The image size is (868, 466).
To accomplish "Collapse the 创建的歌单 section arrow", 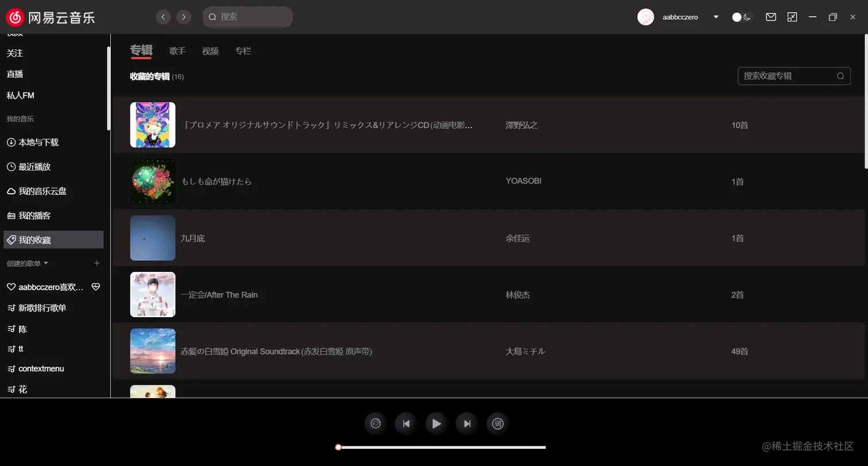I will [46, 263].
